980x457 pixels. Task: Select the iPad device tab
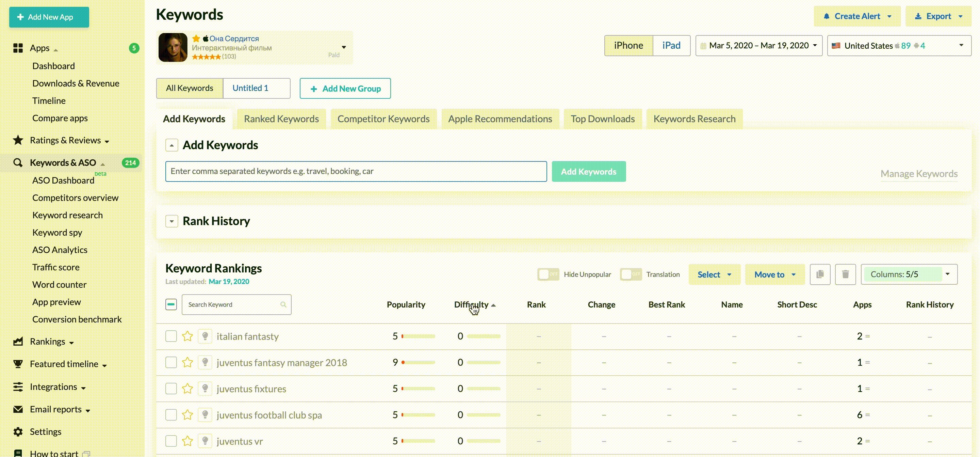pos(671,46)
